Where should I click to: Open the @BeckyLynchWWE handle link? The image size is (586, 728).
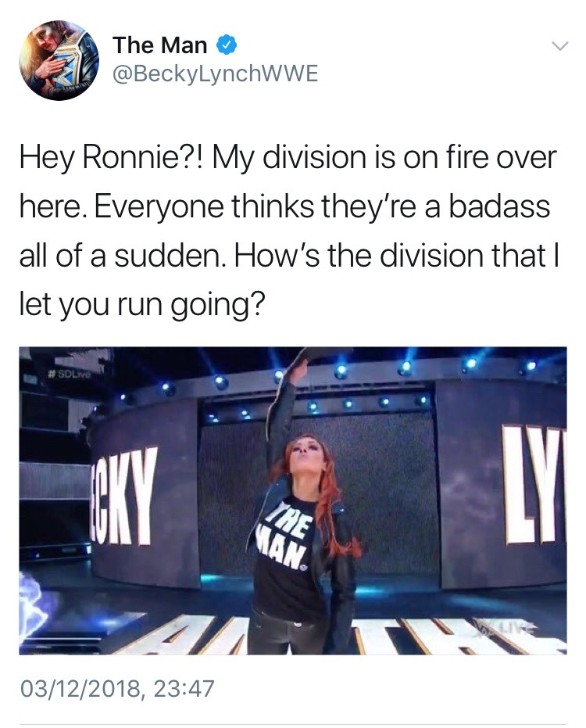216,74
